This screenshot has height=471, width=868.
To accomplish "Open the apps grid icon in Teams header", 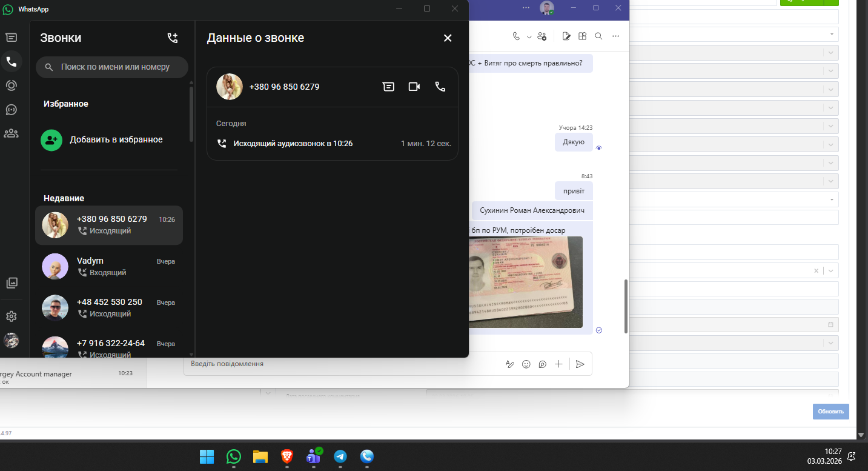I will tap(582, 36).
